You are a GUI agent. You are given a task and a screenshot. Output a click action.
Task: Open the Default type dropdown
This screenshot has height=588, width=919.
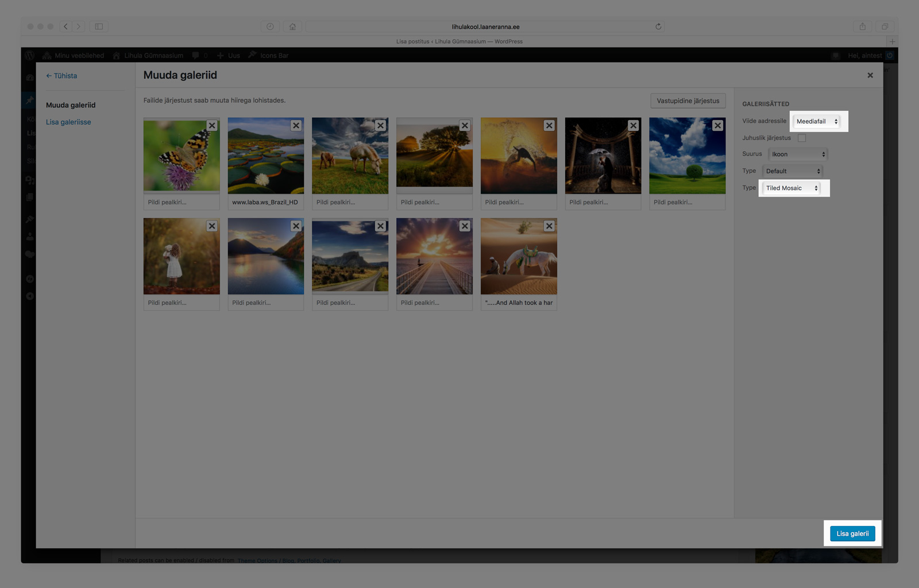pyautogui.click(x=792, y=171)
